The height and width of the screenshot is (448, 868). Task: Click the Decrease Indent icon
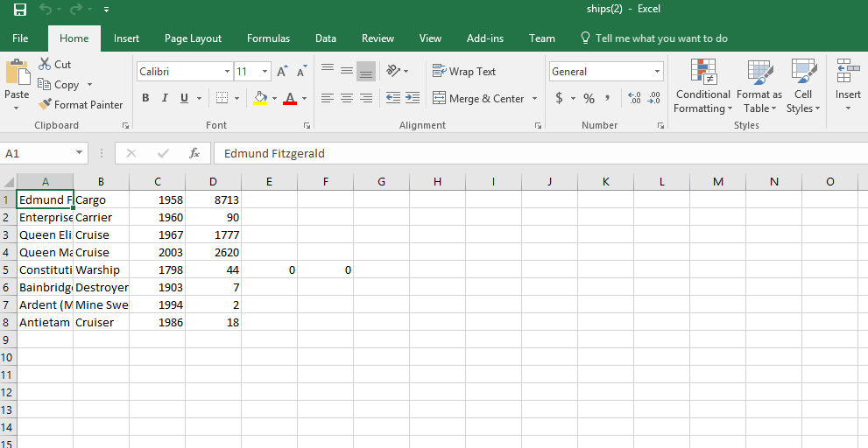[x=393, y=98]
